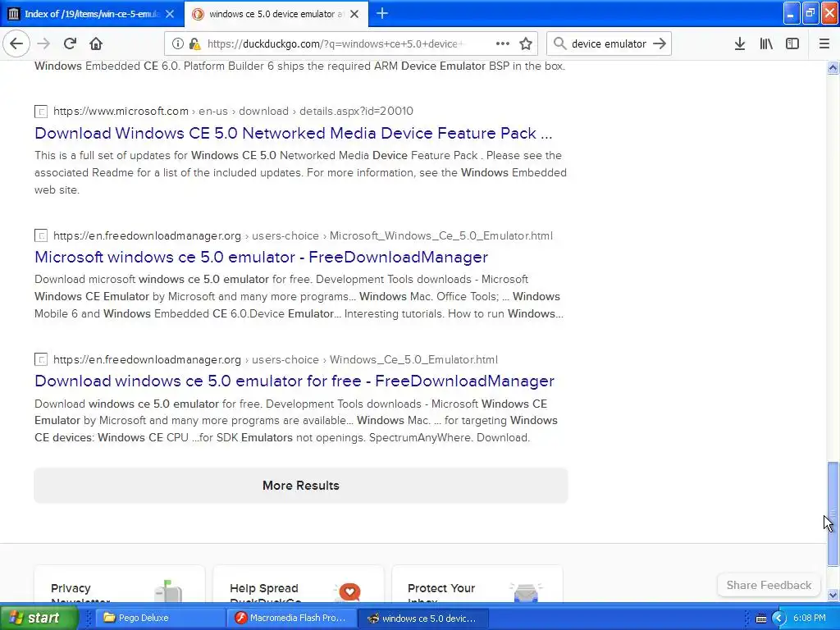Close the 'windows ce 5.0 device emulator' tab
The image size is (840, 630).
(x=354, y=14)
